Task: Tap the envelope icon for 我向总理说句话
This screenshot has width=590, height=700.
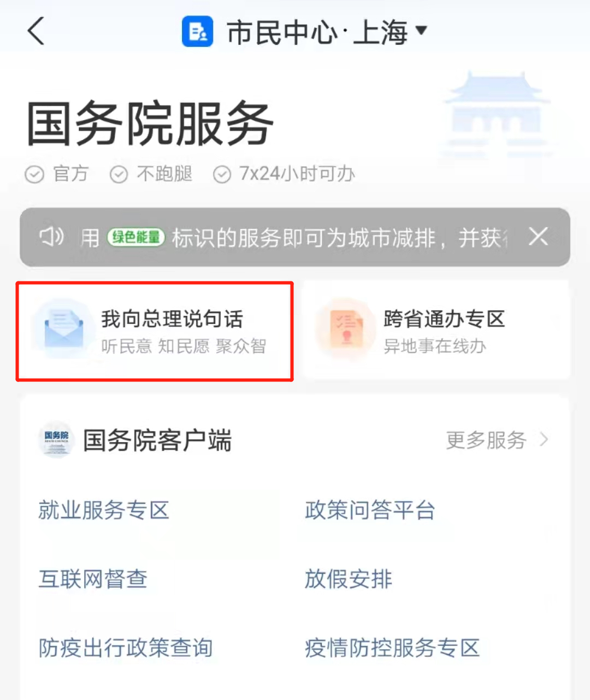Action: tap(63, 328)
